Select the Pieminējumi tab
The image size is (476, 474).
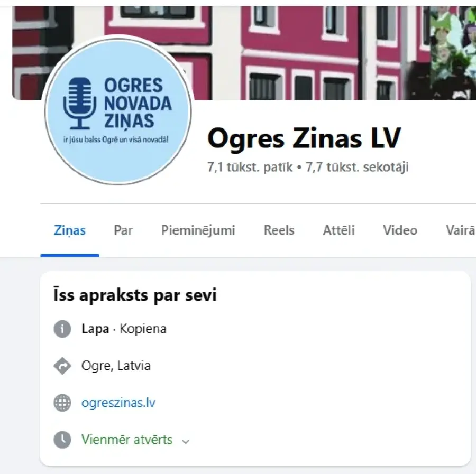198,230
